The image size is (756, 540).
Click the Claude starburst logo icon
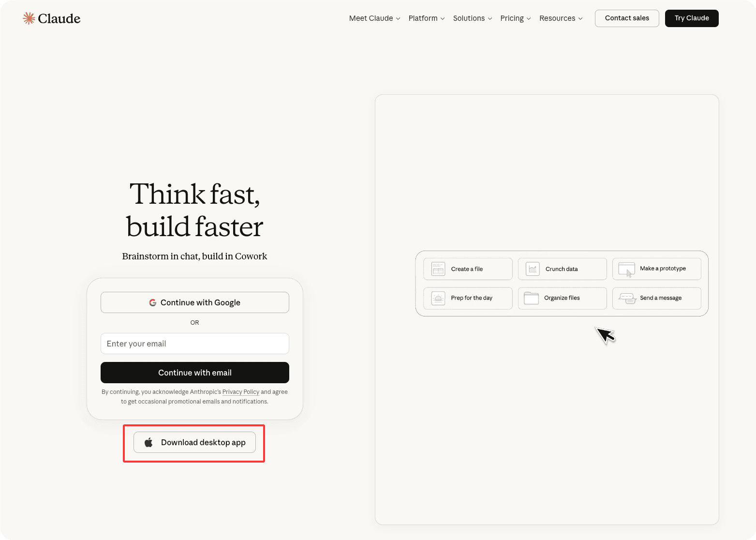[x=29, y=18]
